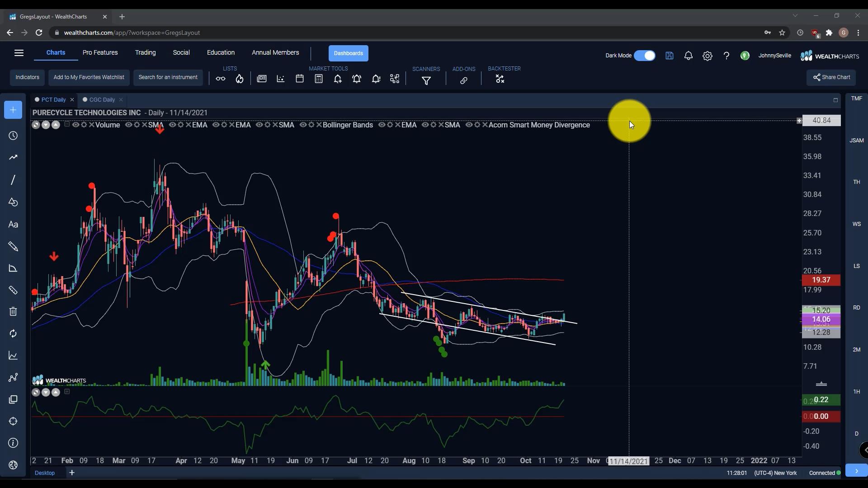Open the Annual Members menu
The image size is (868, 488).
point(275,52)
